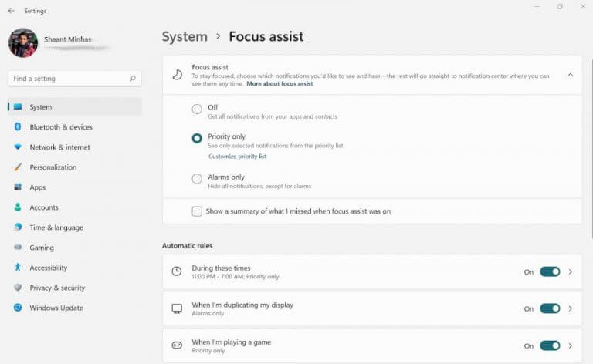The image size is (593, 364).
Task: Go back with the Settings arrow
Action: click(11, 11)
